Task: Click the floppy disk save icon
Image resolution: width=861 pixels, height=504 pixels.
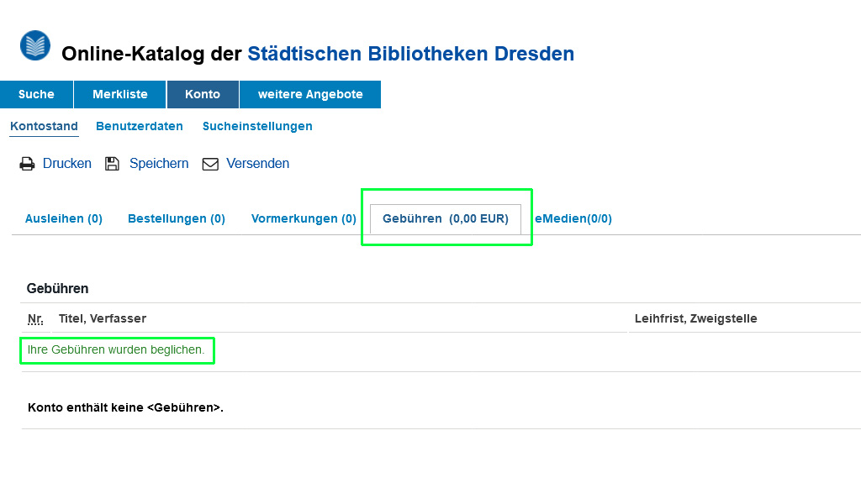Action: (x=112, y=164)
